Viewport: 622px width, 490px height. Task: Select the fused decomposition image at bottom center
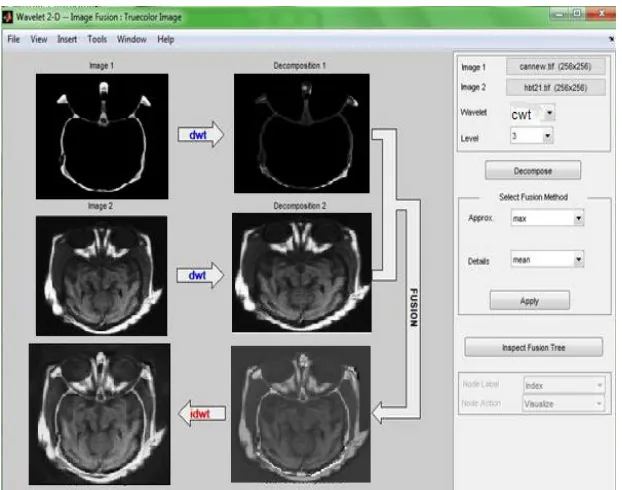301,414
